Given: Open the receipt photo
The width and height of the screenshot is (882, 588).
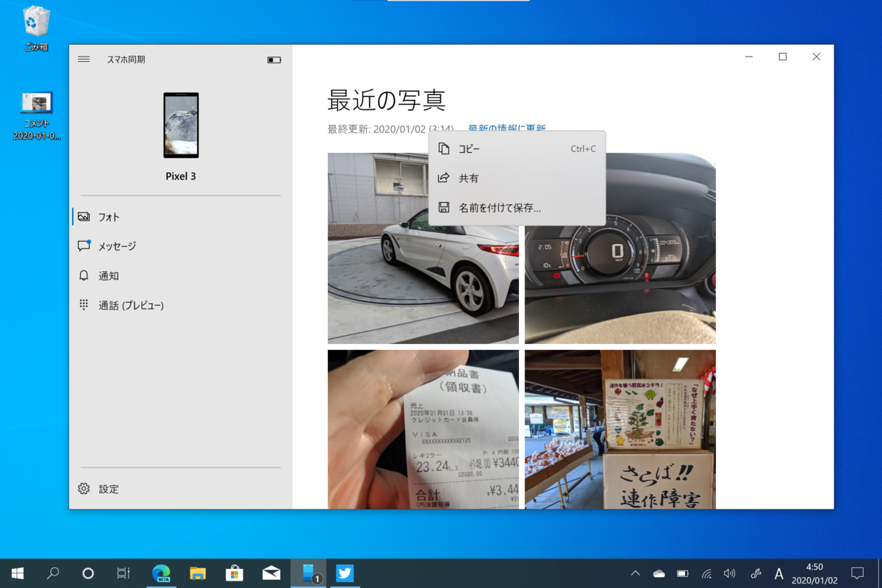Looking at the screenshot, I should 423,429.
